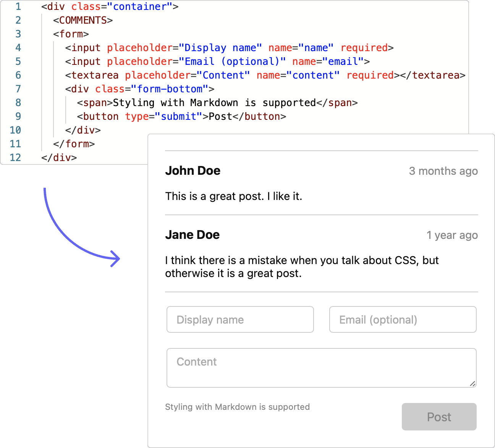Submit the comment with the Post button

439,417
